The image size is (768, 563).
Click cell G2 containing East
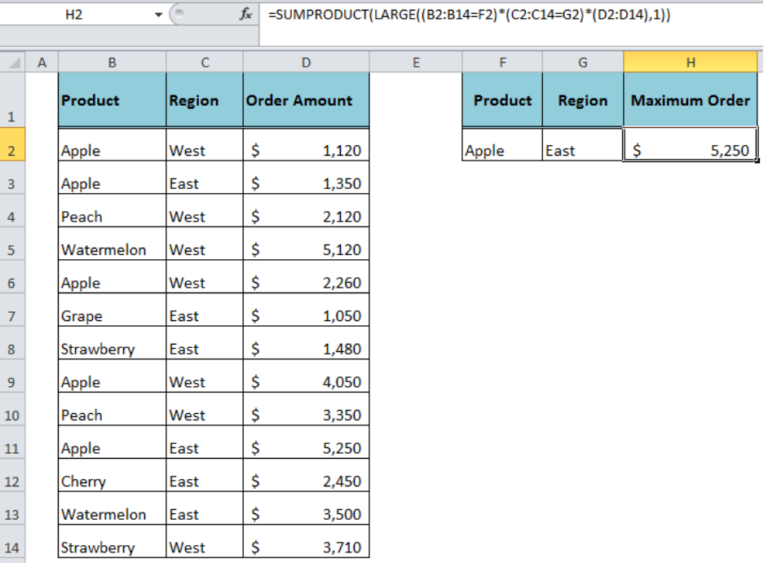tap(582, 150)
